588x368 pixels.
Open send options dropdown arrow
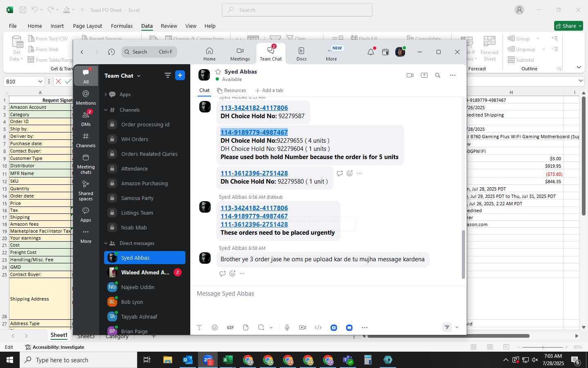(x=457, y=327)
